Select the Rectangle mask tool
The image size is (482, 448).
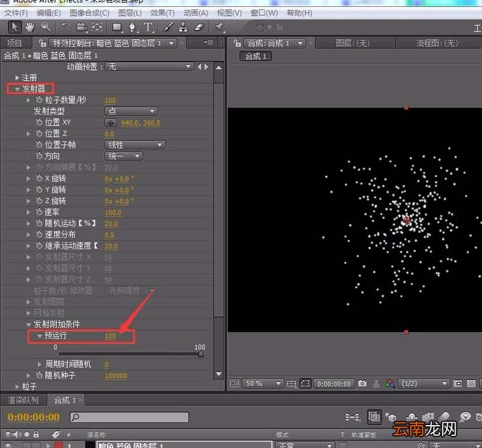pyautogui.click(x=117, y=27)
